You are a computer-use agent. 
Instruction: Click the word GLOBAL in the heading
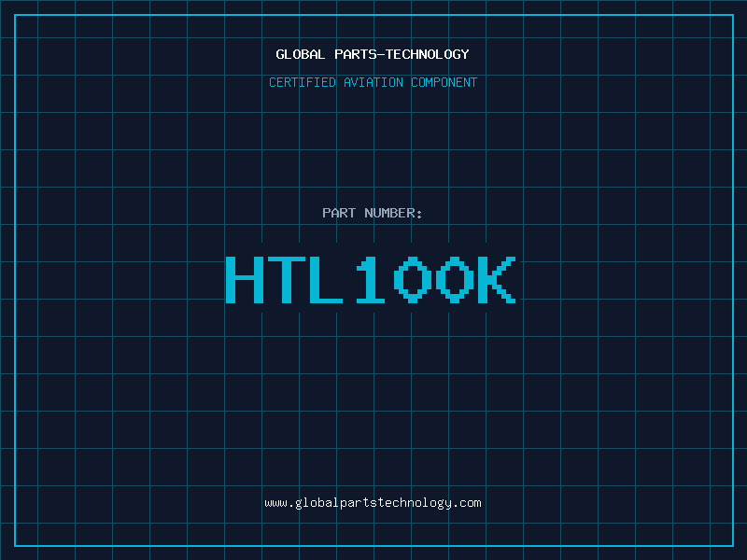pyautogui.click(x=301, y=54)
